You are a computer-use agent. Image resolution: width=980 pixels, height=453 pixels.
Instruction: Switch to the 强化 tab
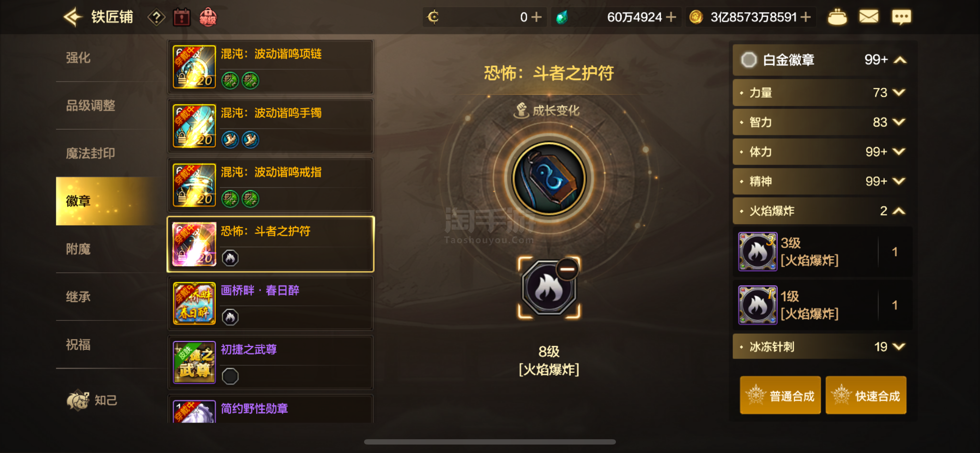click(78, 58)
